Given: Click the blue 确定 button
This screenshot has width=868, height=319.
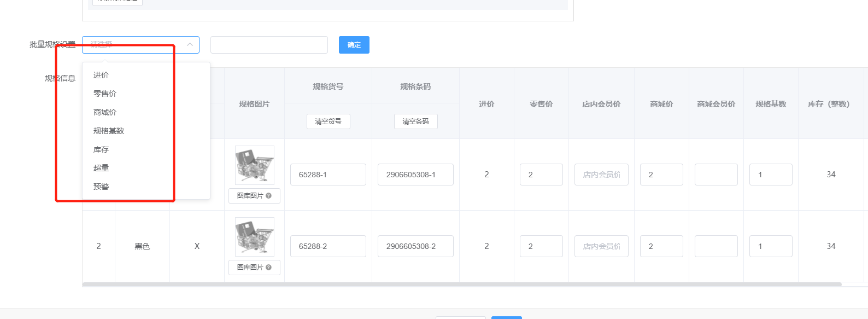Looking at the screenshot, I should pos(354,45).
